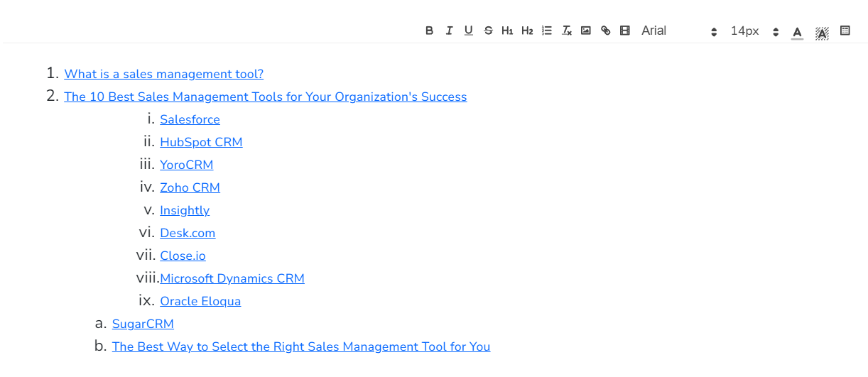Image resolution: width=868 pixels, height=377 pixels.
Task: Follow the Microsoft Dynamics CRM link
Action: pyautogui.click(x=232, y=279)
